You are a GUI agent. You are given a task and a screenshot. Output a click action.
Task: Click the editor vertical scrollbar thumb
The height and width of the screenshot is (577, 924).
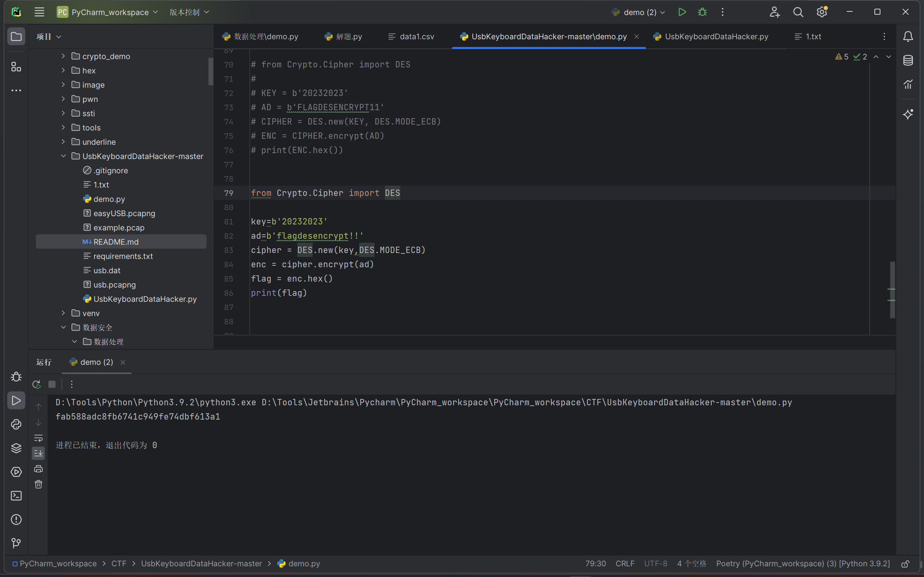click(x=892, y=289)
